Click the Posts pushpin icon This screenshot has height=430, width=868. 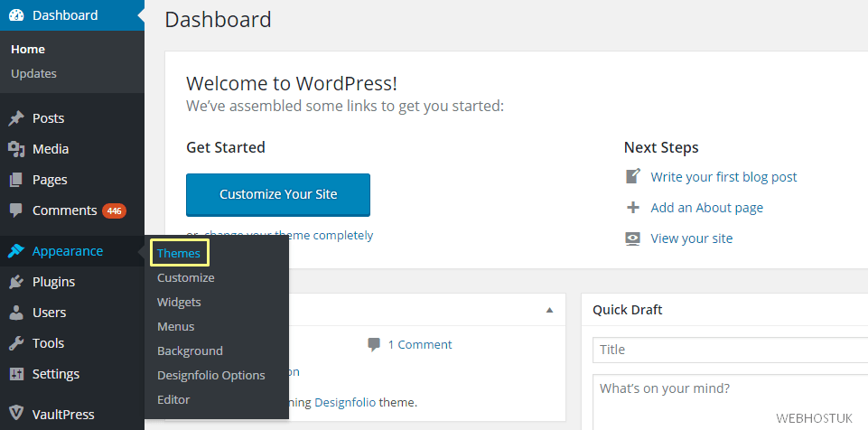[x=16, y=117]
